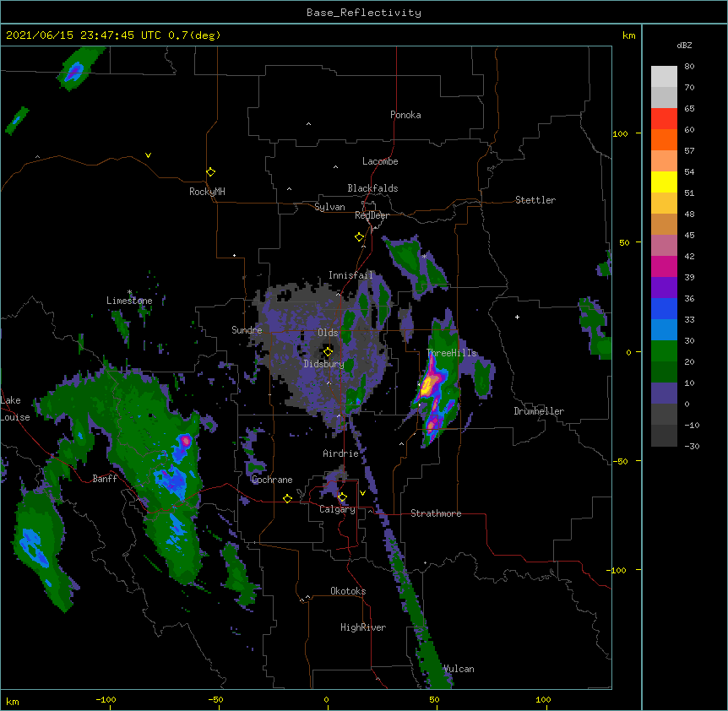Pick the red 60–65 dBZ legend swatch

tap(664, 119)
